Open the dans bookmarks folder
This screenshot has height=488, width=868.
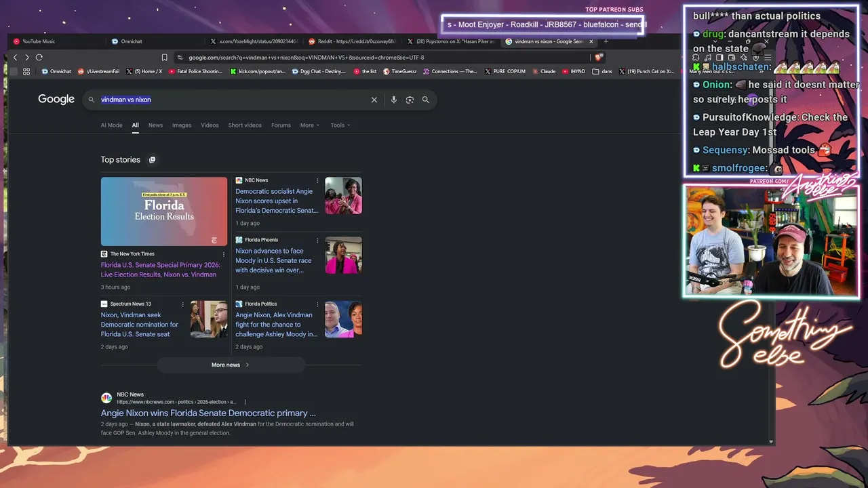(x=603, y=71)
